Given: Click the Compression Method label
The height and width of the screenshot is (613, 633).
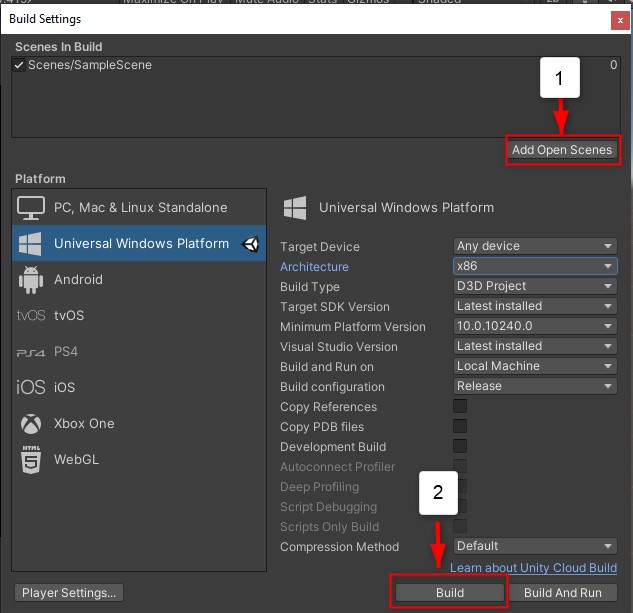Looking at the screenshot, I should (x=340, y=547).
